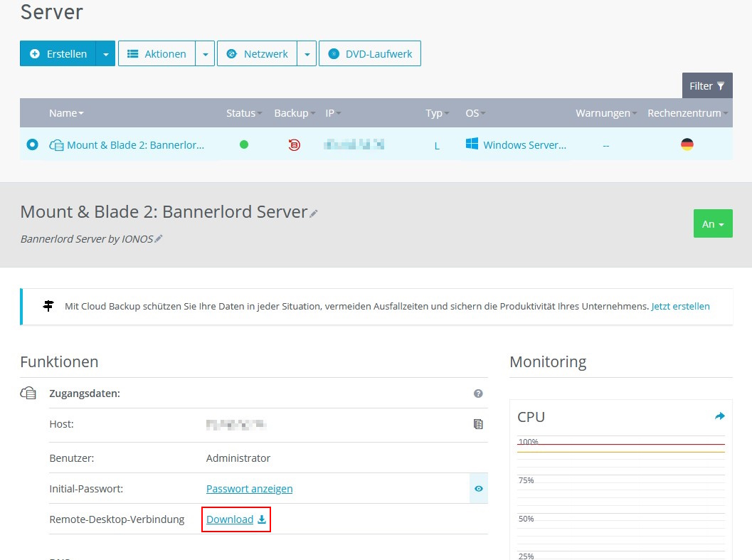
Task: Toggle password visibility eye icon
Action: pyautogui.click(x=479, y=489)
